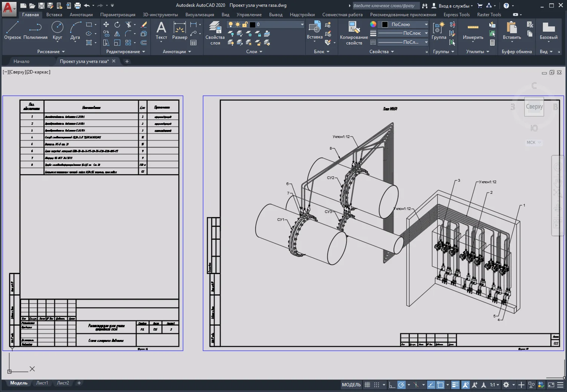Select the Mirror tool

pos(117,34)
